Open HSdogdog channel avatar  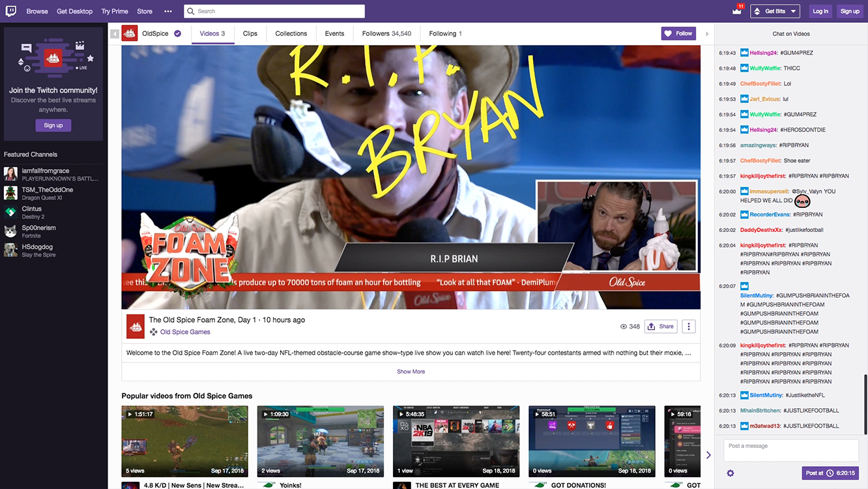tap(10, 250)
